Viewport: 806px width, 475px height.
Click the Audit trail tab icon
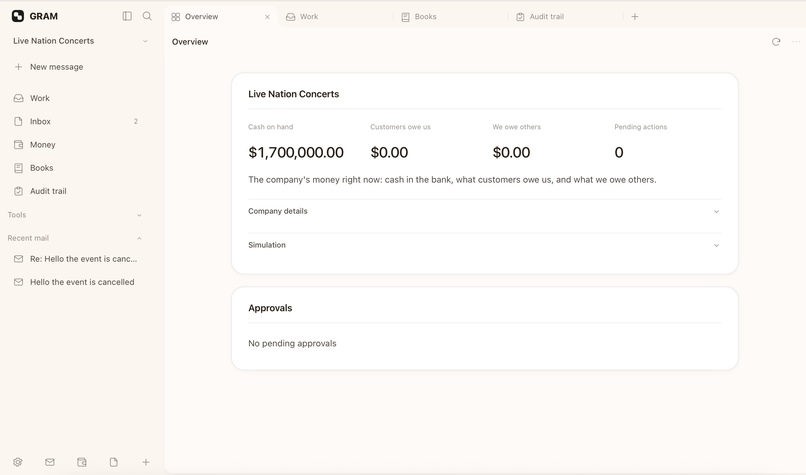[520, 17]
